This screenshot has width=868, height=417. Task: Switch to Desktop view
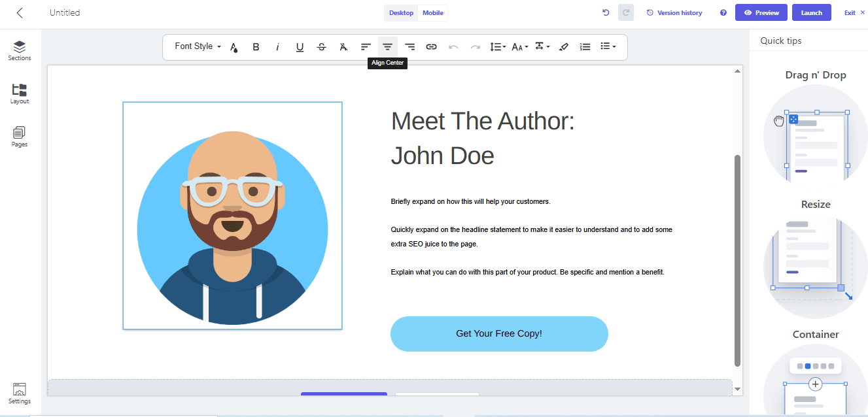(400, 12)
